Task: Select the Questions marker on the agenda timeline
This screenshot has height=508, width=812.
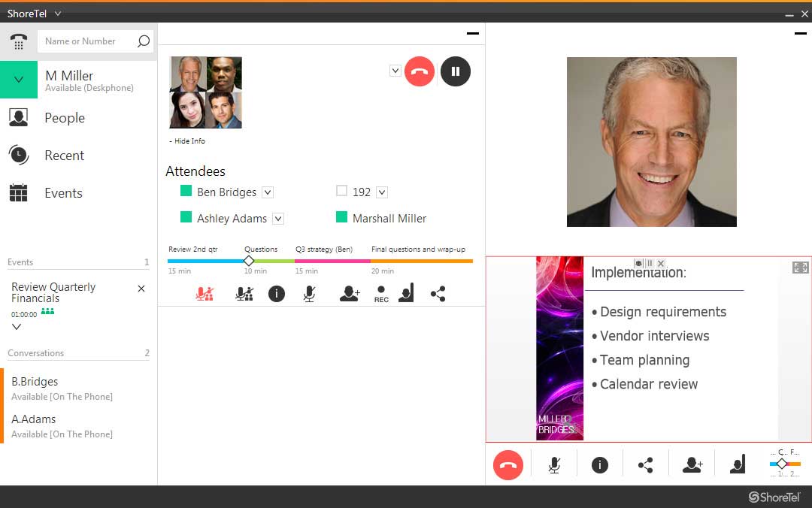Action: click(x=250, y=262)
